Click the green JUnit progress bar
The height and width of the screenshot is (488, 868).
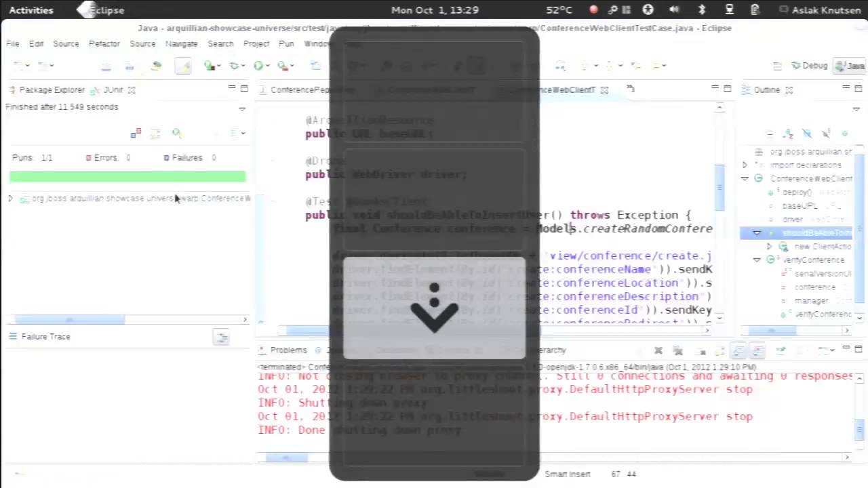click(127, 177)
